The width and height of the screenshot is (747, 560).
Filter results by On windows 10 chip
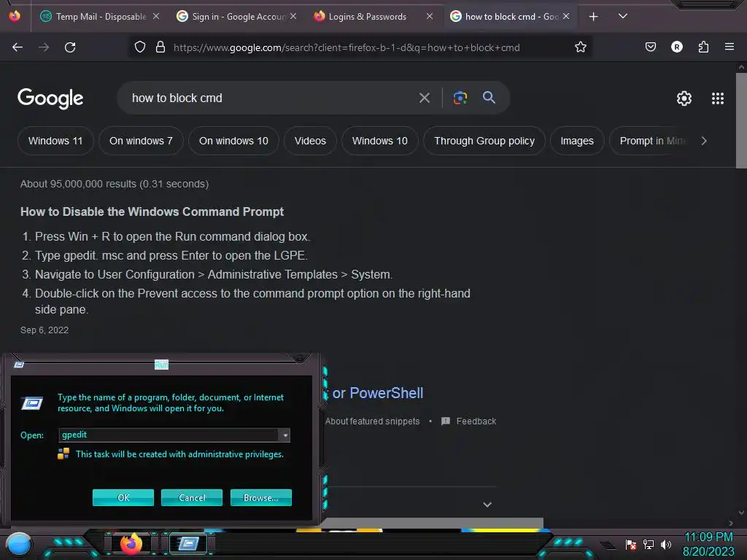click(233, 141)
